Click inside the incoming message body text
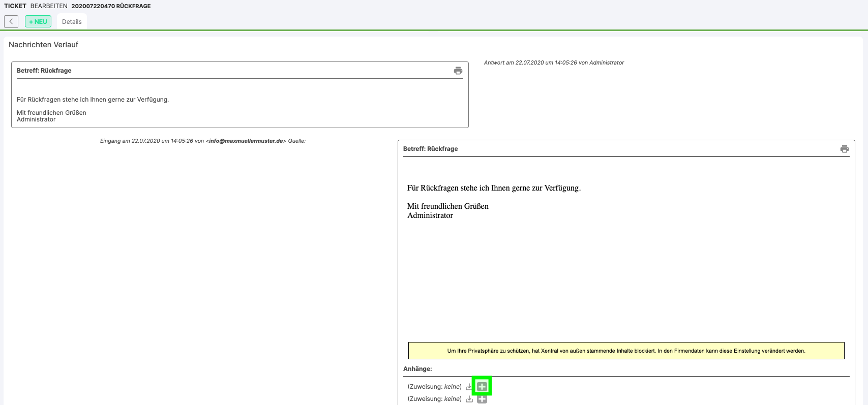 [x=493, y=188]
